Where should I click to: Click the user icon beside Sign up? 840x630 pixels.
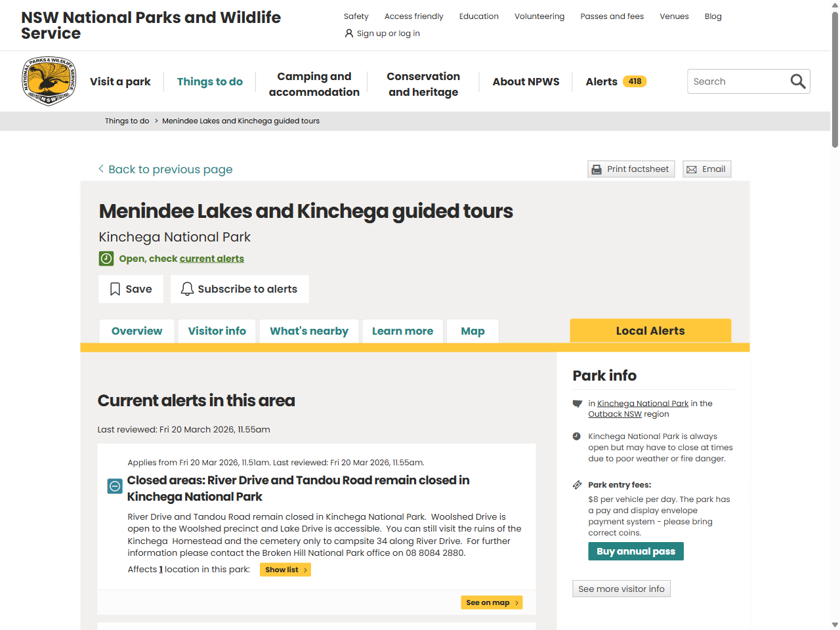(x=349, y=33)
